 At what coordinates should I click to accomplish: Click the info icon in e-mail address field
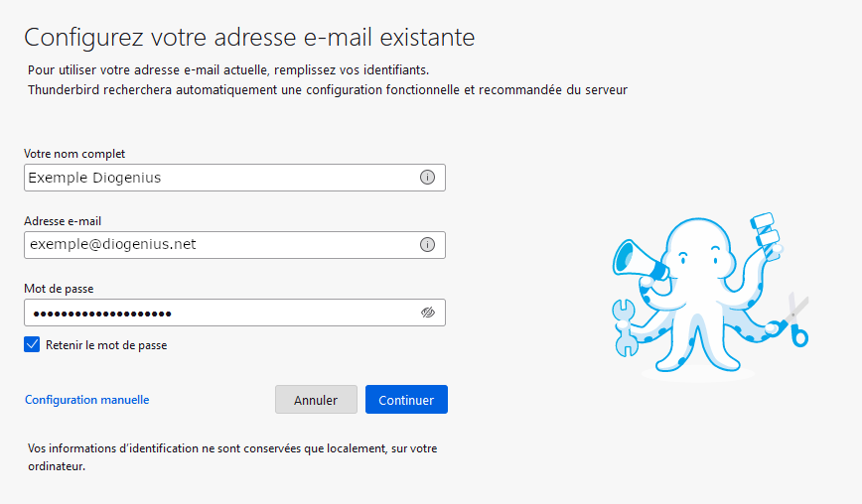tap(427, 245)
